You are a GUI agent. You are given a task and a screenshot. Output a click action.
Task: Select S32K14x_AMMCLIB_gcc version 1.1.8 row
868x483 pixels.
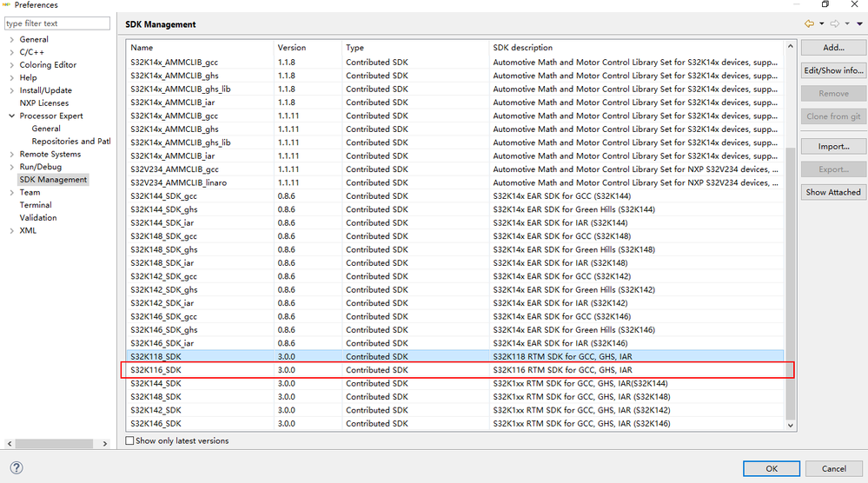point(455,62)
